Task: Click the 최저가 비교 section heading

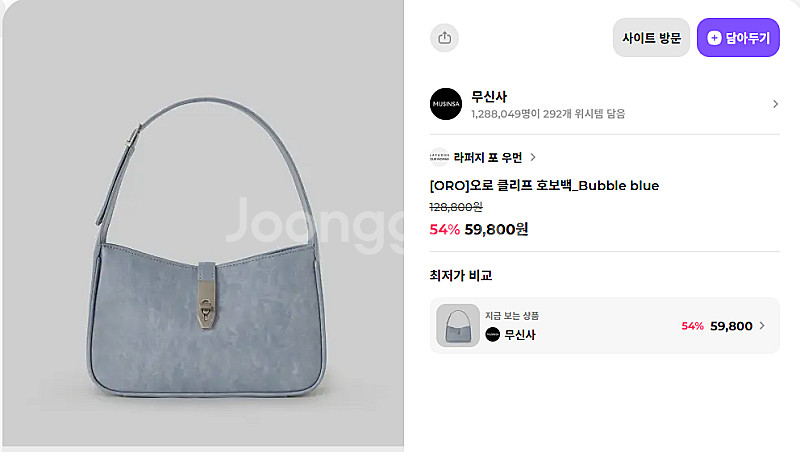Action: click(461, 275)
